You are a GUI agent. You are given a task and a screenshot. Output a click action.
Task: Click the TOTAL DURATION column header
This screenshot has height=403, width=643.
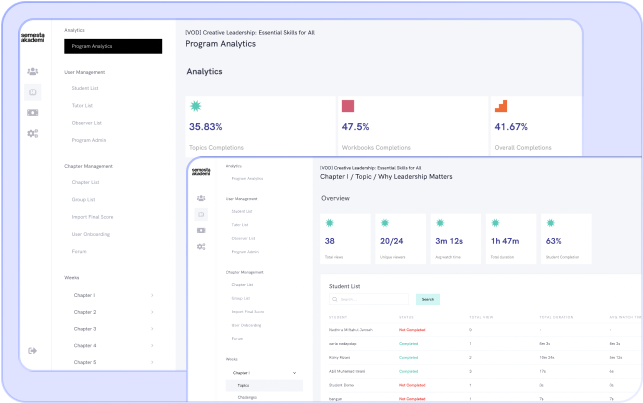pyautogui.click(x=556, y=317)
